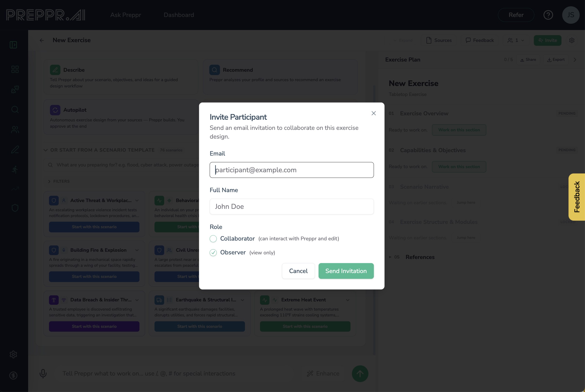The image size is (585, 392).
Task: Select the Collaborator role radio button
Action: click(x=213, y=239)
